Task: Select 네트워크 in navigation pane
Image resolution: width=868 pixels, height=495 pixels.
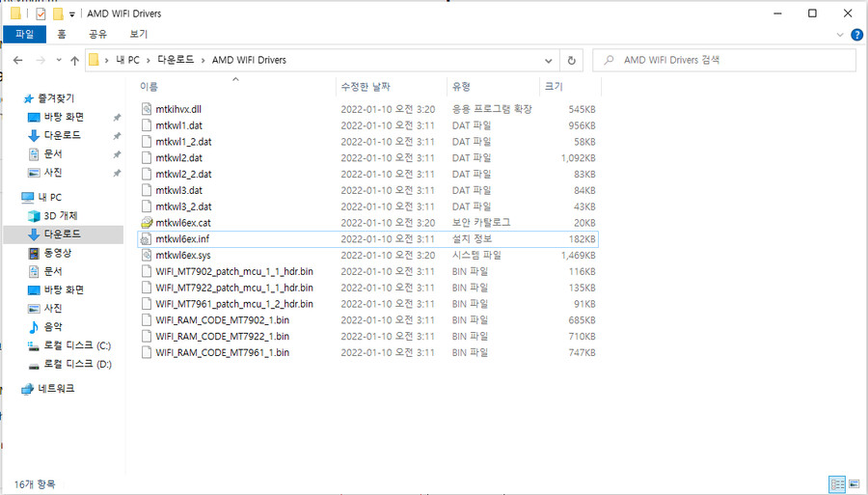Action: coord(56,389)
